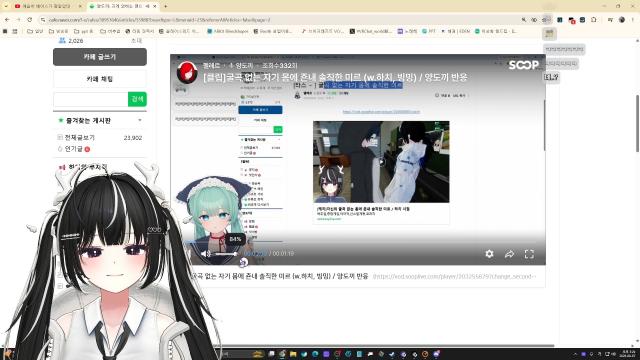Click the SOOP logo on the video

coord(524,65)
